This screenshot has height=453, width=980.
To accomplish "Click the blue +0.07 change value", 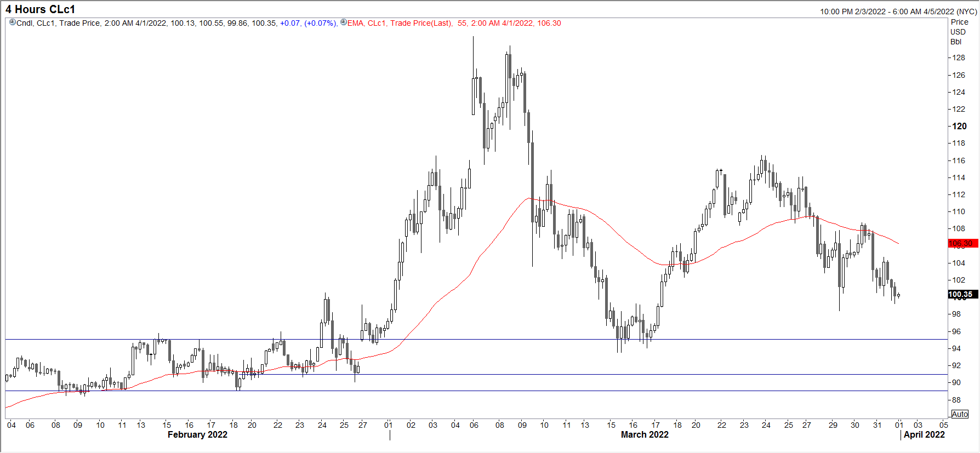I will click(290, 23).
